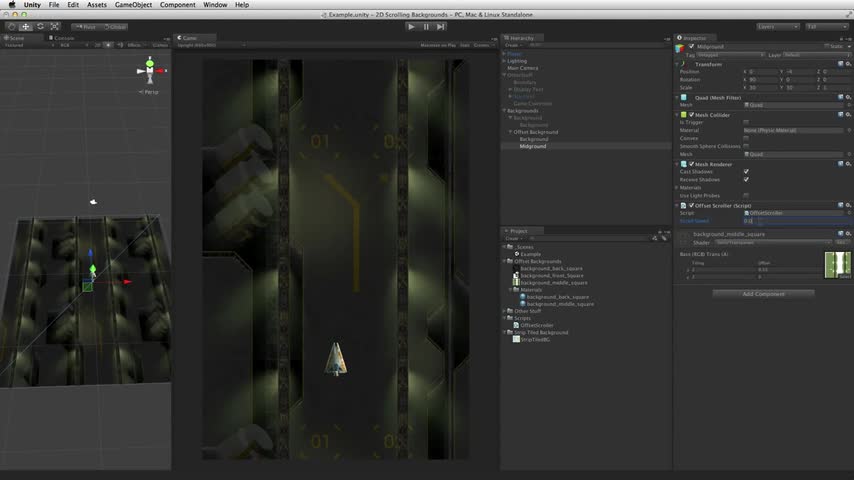Open the Apple menu
The image size is (854, 480).
coord(12,5)
